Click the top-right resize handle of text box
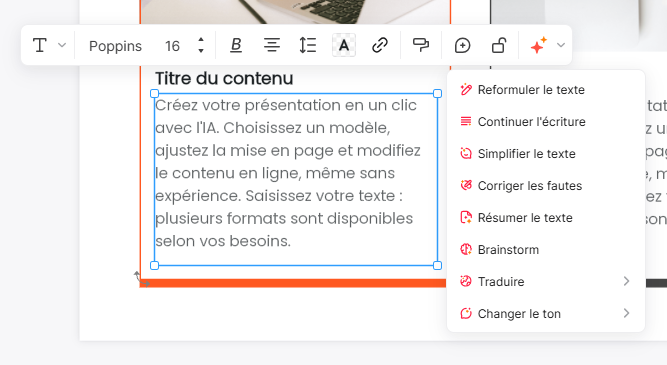The height and width of the screenshot is (365, 667). [437, 94]
